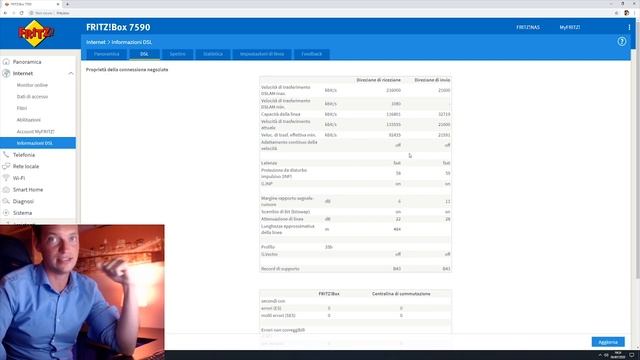640x360 pixels.
Task: Open the help question mark icon
Action: click(622, 41)
